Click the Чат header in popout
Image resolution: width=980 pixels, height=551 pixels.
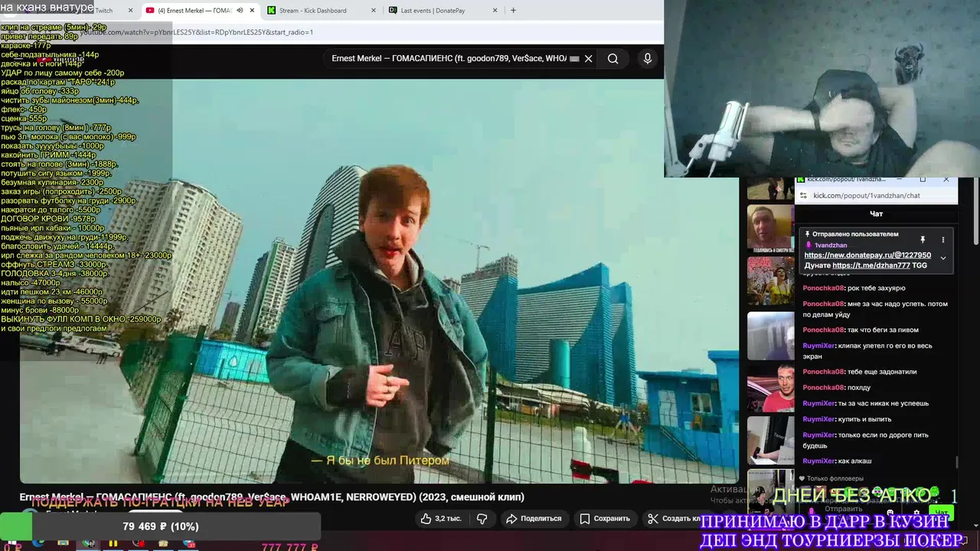[876, 214]
